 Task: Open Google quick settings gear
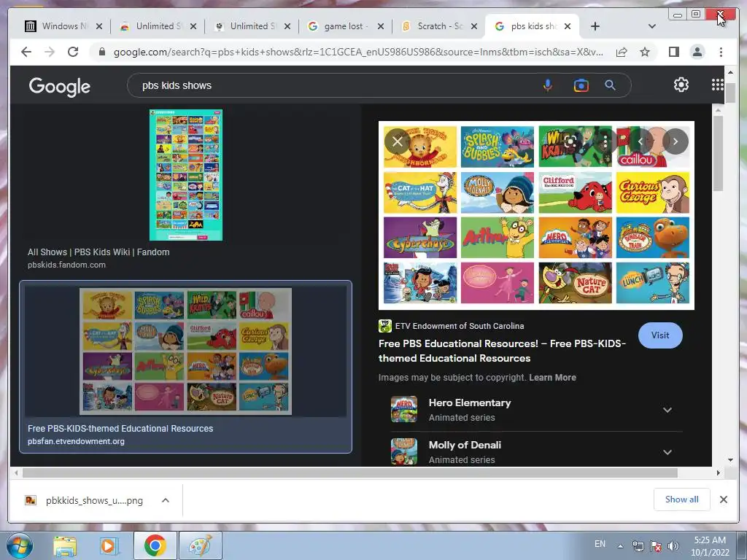681,85
